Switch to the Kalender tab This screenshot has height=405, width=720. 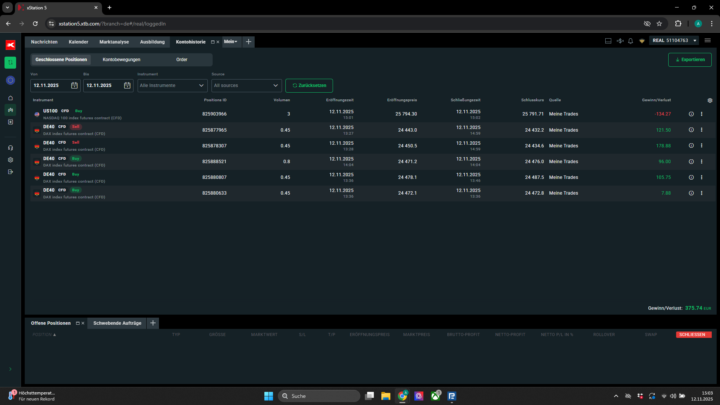click(79, 42)
